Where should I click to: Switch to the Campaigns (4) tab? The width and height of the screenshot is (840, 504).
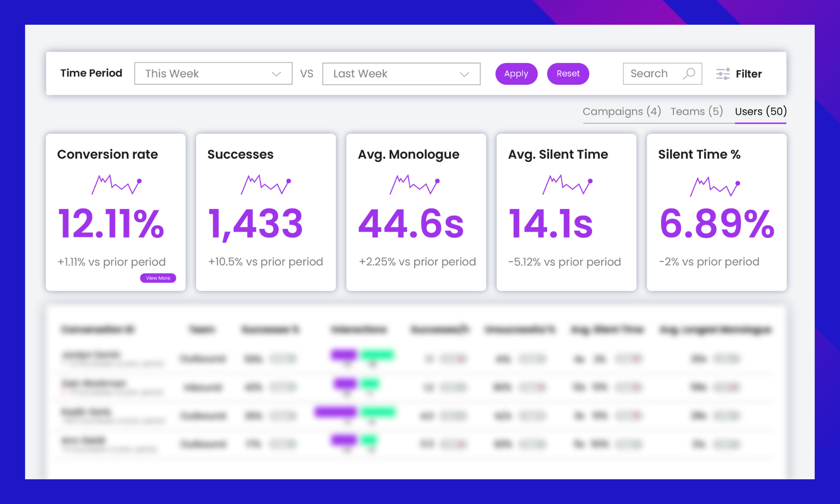(x=622, y=112)
